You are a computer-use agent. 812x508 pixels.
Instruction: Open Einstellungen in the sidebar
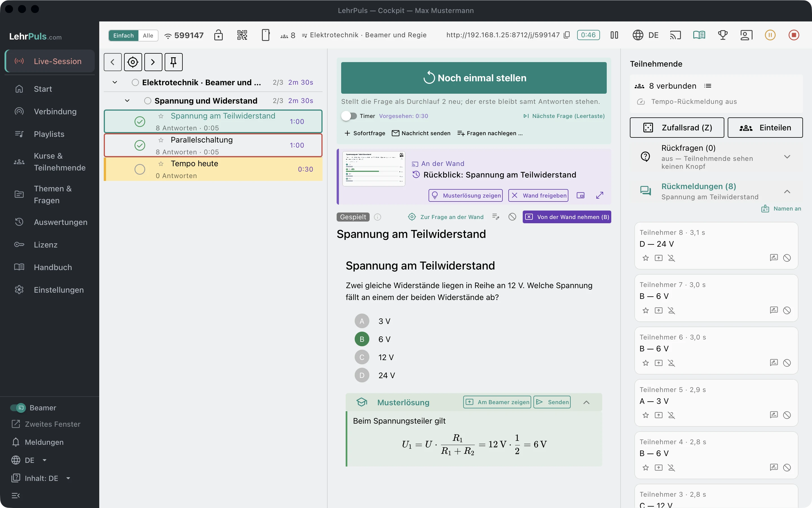click(x=50, y=290)
